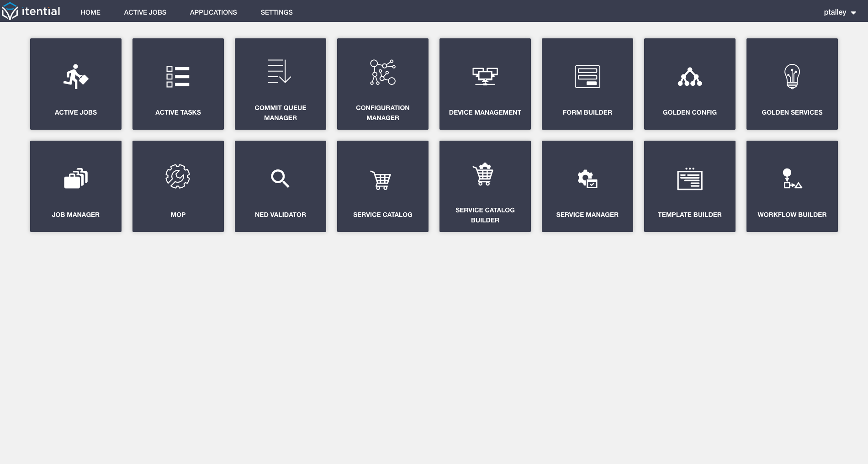Open Service Catalog Builder cart-with-gear icon

tap(483, 174)
